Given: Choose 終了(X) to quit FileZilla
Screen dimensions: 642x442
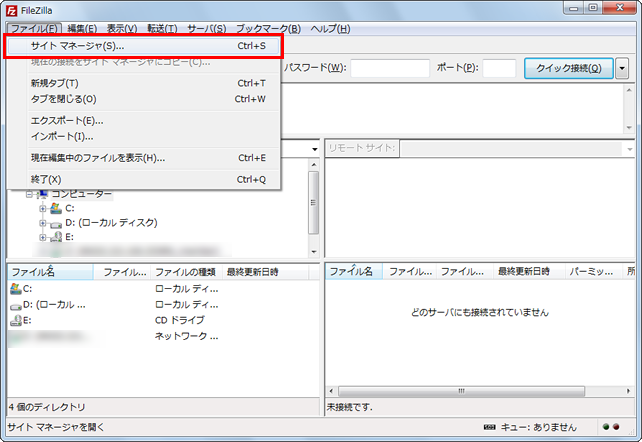Looking at the screenshot, I should click(143, 179).
